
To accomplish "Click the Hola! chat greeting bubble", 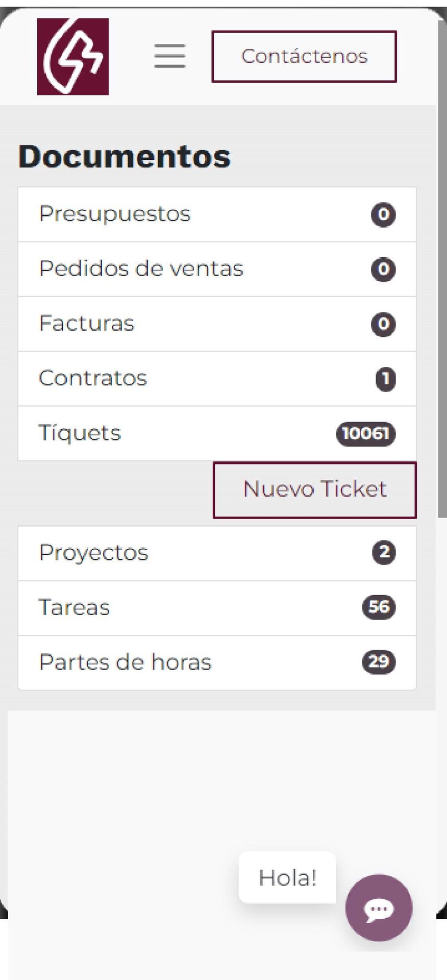I will pos(287,878).
